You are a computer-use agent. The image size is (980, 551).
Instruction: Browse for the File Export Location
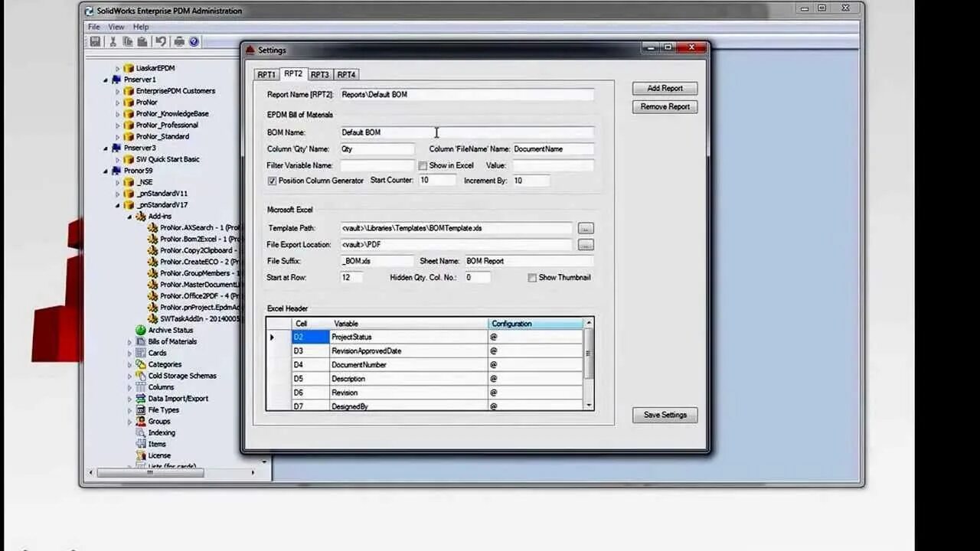586,245
